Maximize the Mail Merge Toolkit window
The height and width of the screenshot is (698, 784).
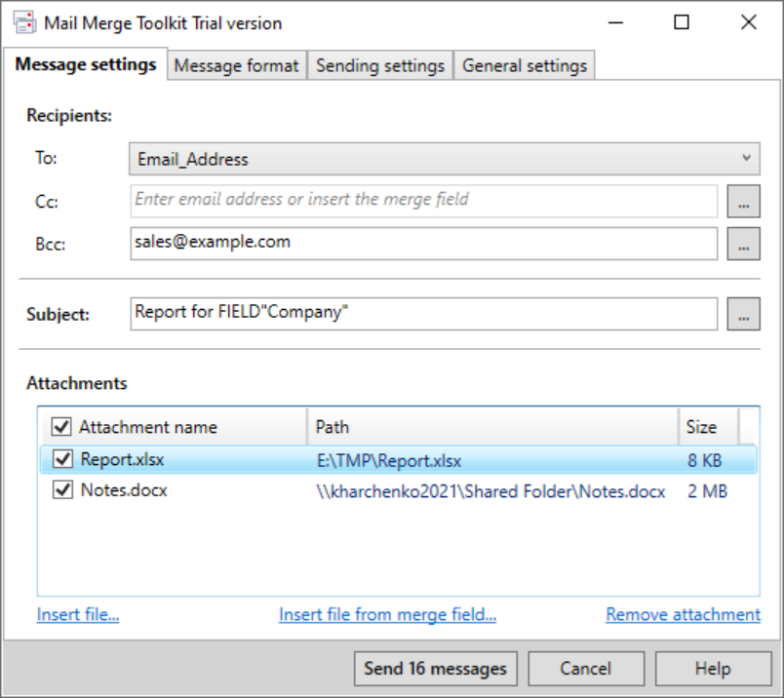(682, 22)
